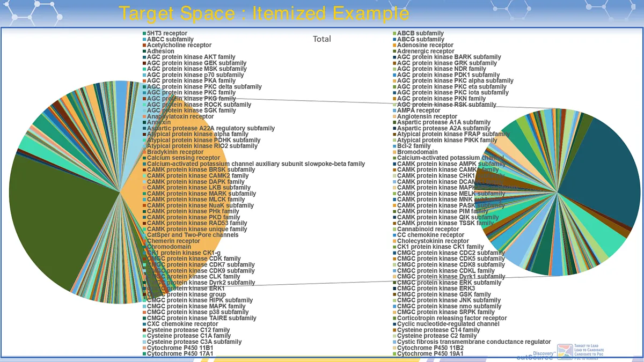Toggle the Calcium sensing receptor entry
644x362 pixels.
tap(144, 158)
